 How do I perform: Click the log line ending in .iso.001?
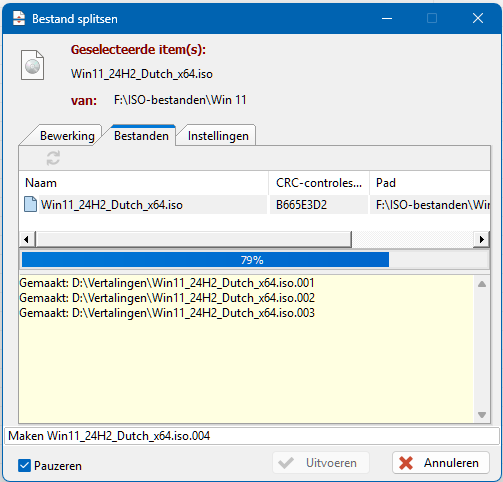(x=167, y=283)
